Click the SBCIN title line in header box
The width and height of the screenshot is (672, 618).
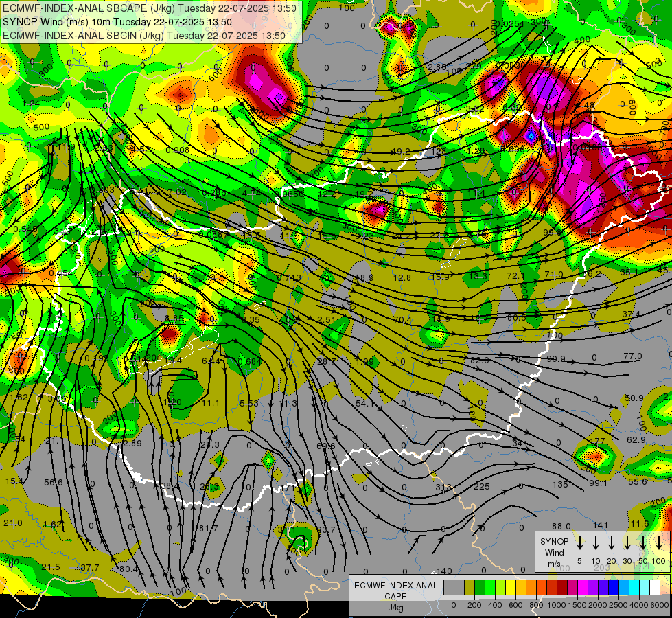pos(144,36)
